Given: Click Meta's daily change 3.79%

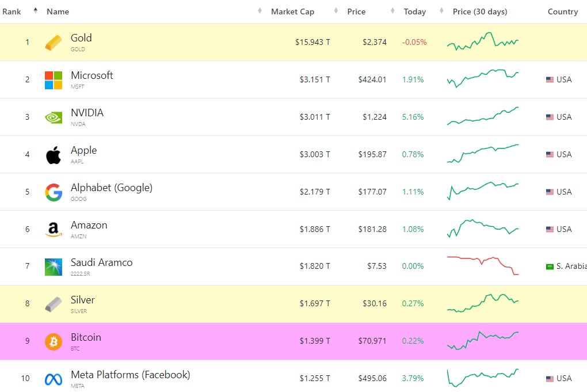Looking at the screenshot, I should click(x=413, y=379).
